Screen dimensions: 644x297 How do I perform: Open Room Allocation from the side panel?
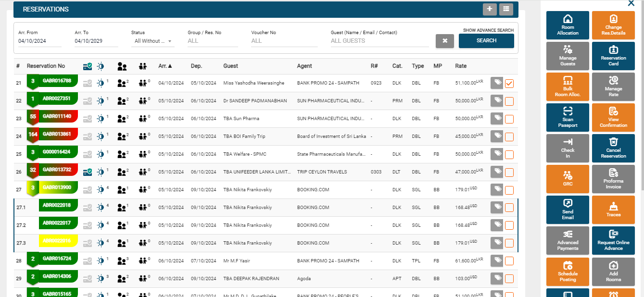click(x=568, y=25)
